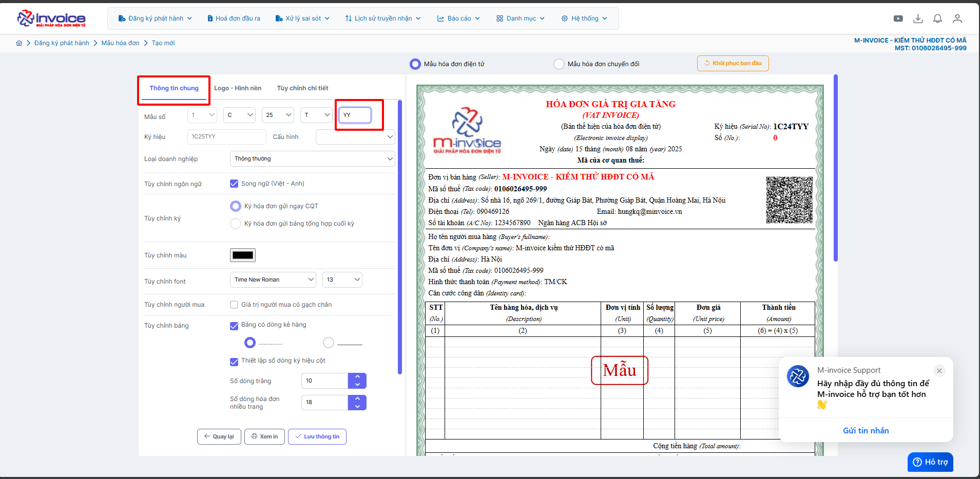Open the black color swatch picker
Viewport: 980px width, 479px height.
click(243, 255)
